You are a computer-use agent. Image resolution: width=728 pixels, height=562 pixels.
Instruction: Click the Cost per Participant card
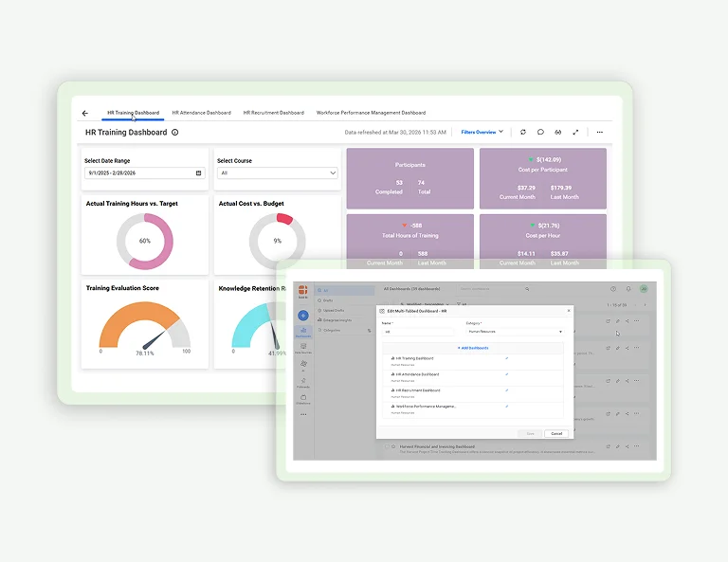(543, 179)
